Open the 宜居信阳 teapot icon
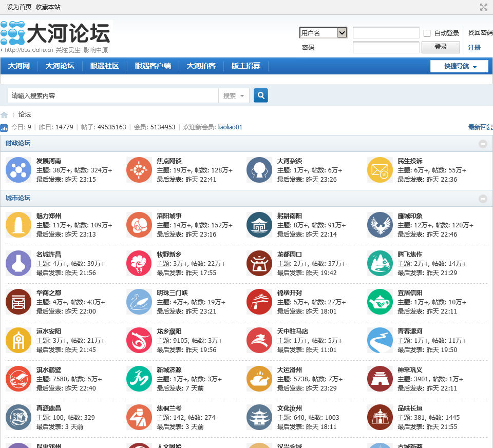This screenshot has height=448, width=493. coord(380,302)
